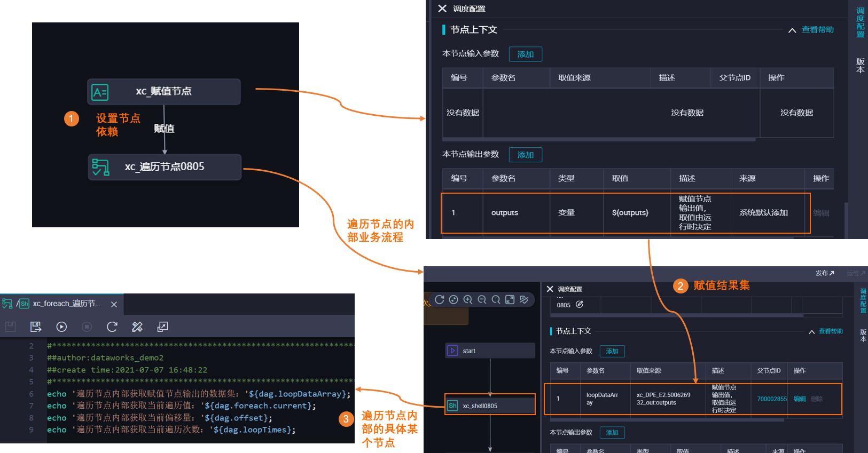Collapse the lower 节点上下文 section chevron
The image size is (868, 453).
point(812,332)
